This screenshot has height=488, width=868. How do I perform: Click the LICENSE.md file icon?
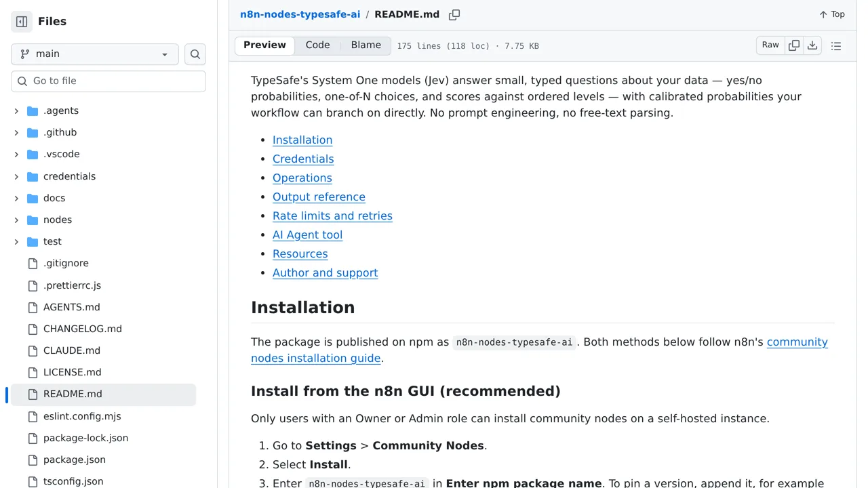point(33,372)
